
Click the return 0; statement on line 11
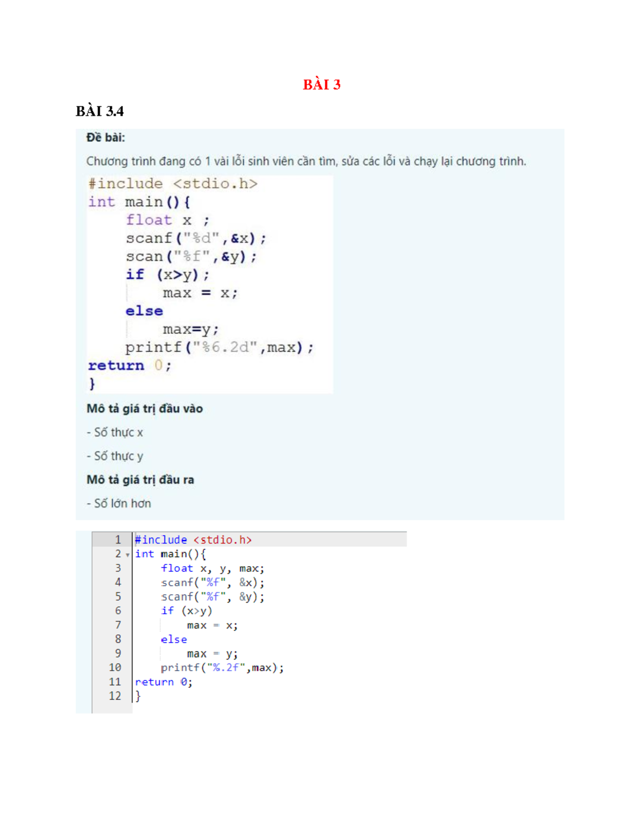[164, 681]
